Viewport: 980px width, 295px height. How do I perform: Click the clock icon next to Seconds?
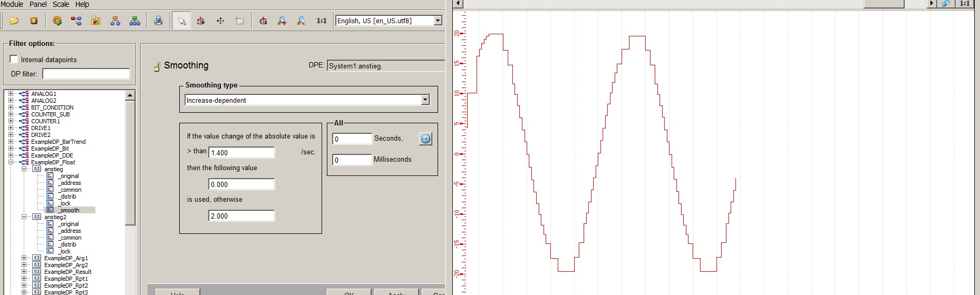(x=425, y=139)
